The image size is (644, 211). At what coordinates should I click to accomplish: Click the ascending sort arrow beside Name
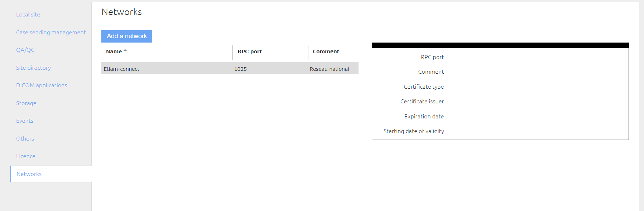tap(125, 50)
